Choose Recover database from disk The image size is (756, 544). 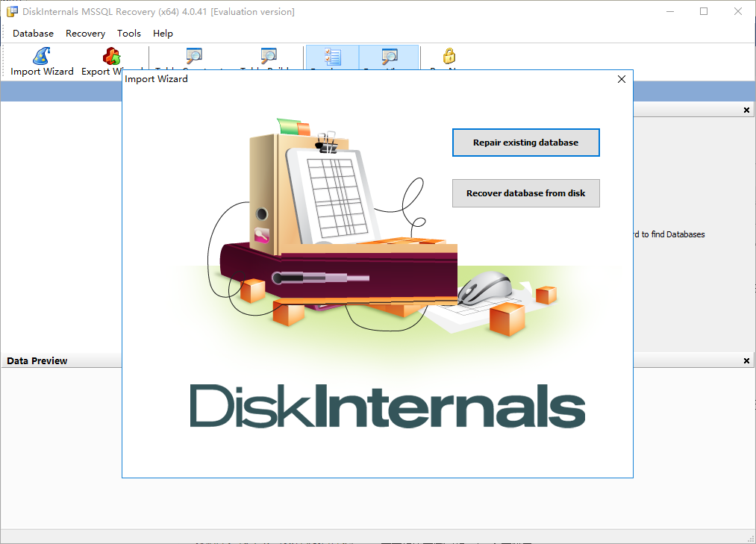pos(525,193)
